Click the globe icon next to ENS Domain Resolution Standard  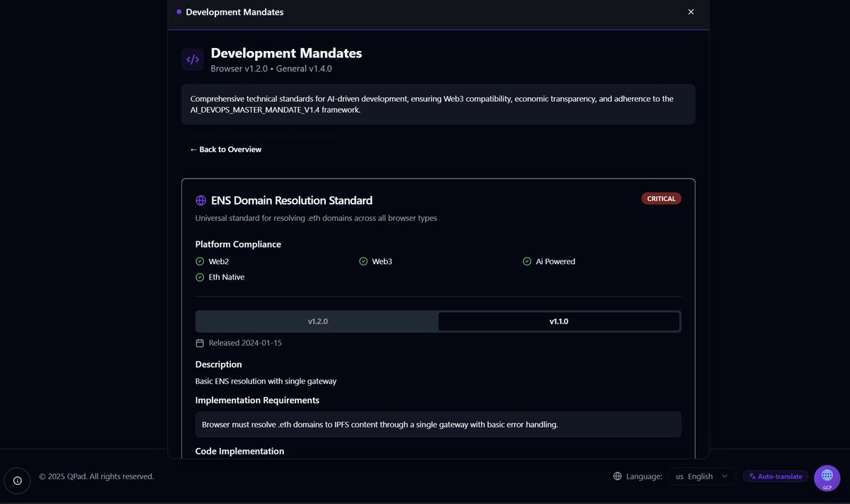(201, 200)
